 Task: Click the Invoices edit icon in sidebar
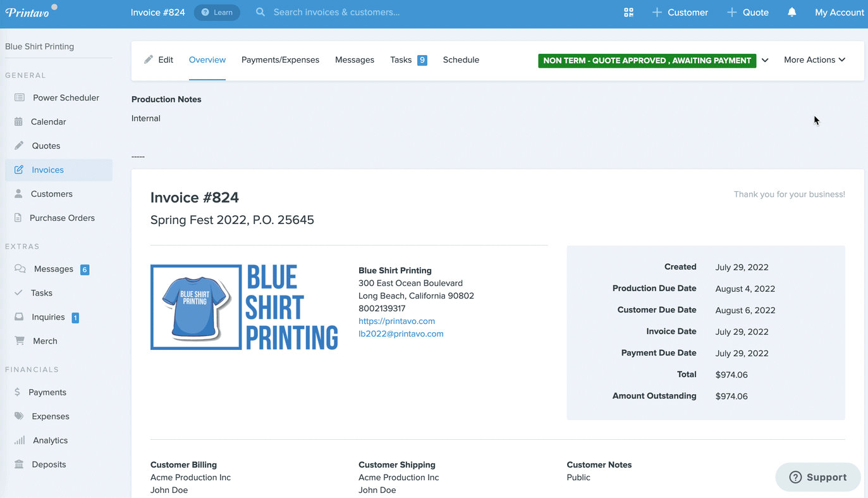(x=19, y=170)
